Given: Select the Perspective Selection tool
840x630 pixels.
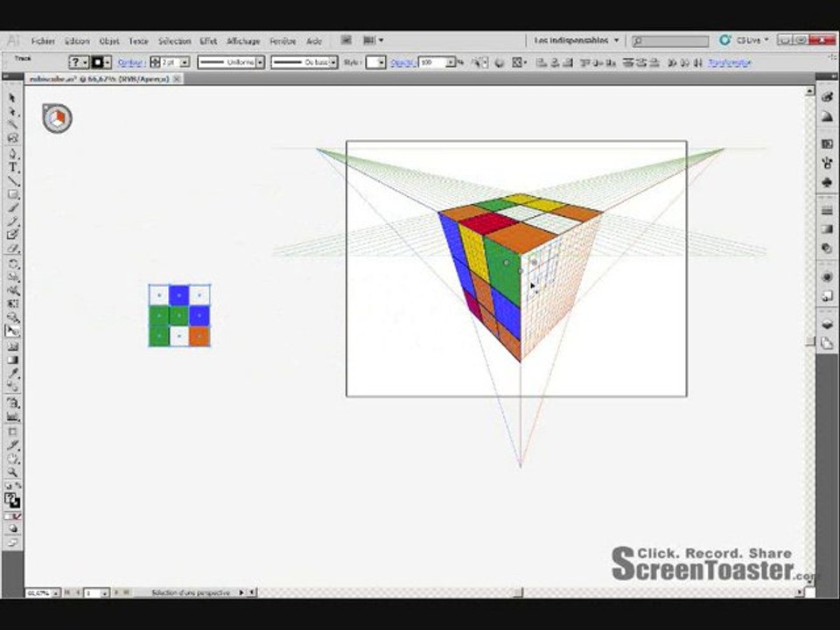Looking at the screenshot, I should pyautogui.click(x=13, y=332).
